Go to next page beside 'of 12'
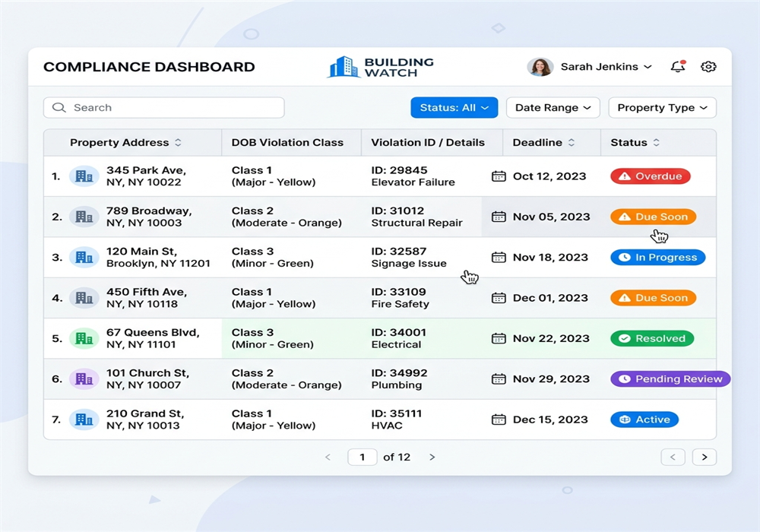 click(x=432, y=457)
